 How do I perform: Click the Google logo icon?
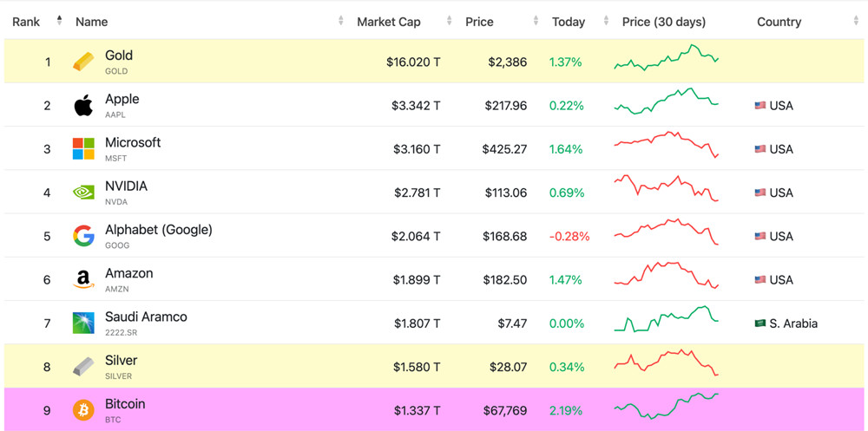click(83, 236)
